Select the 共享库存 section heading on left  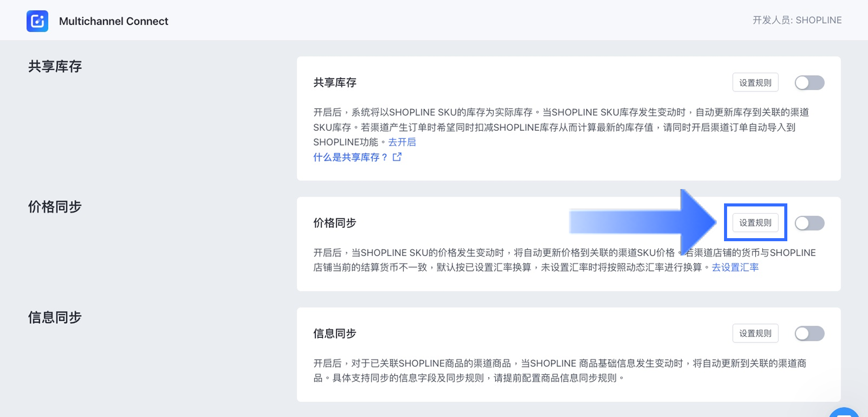55,66
